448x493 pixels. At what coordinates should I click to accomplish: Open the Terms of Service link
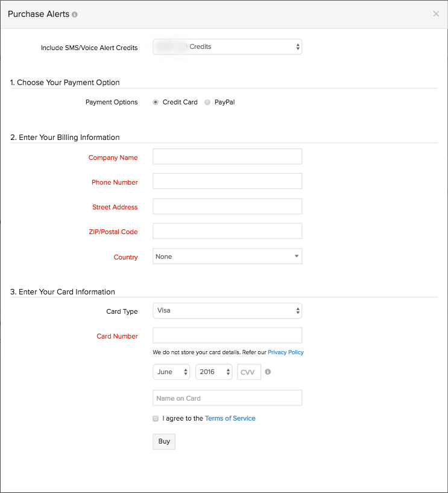(230, 418)
